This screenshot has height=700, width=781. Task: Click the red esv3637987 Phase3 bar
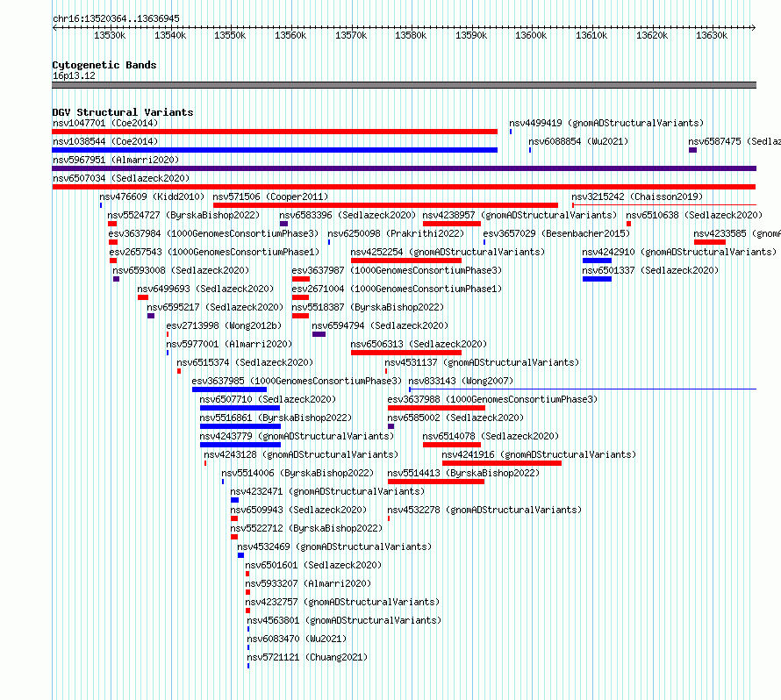coord(301,279)
